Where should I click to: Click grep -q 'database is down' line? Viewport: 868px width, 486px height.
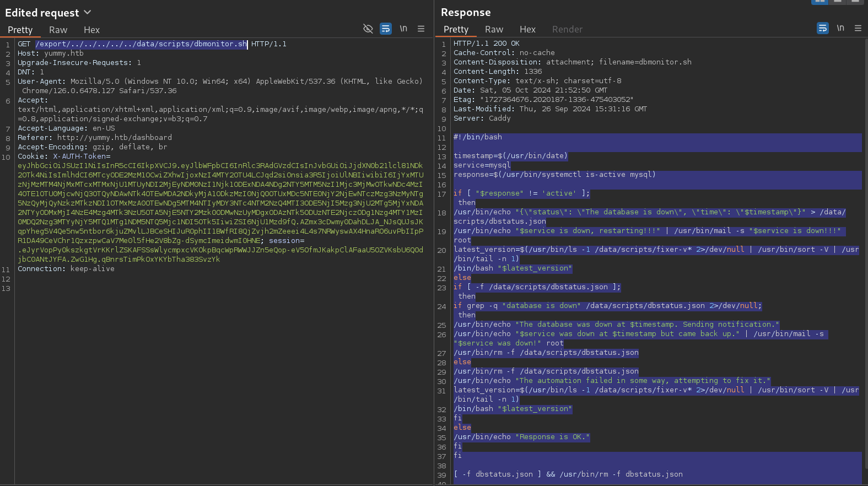[x=608, y=306]
